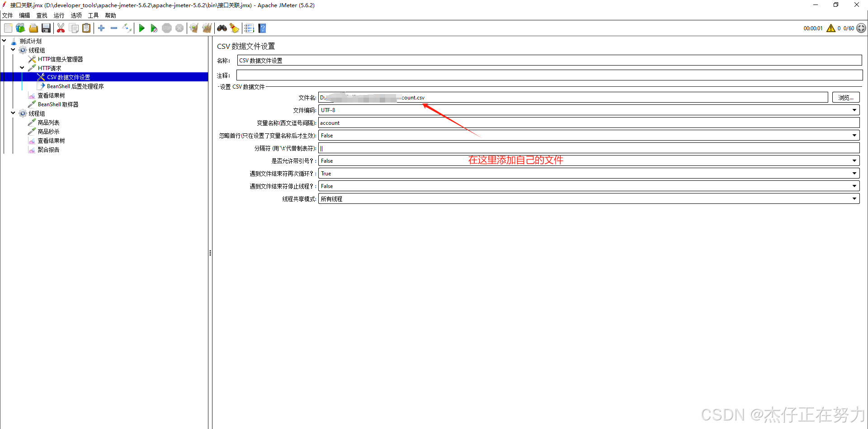Collapse the HTTP请求 node
This screenshot has height=429, width=868.
22,68
